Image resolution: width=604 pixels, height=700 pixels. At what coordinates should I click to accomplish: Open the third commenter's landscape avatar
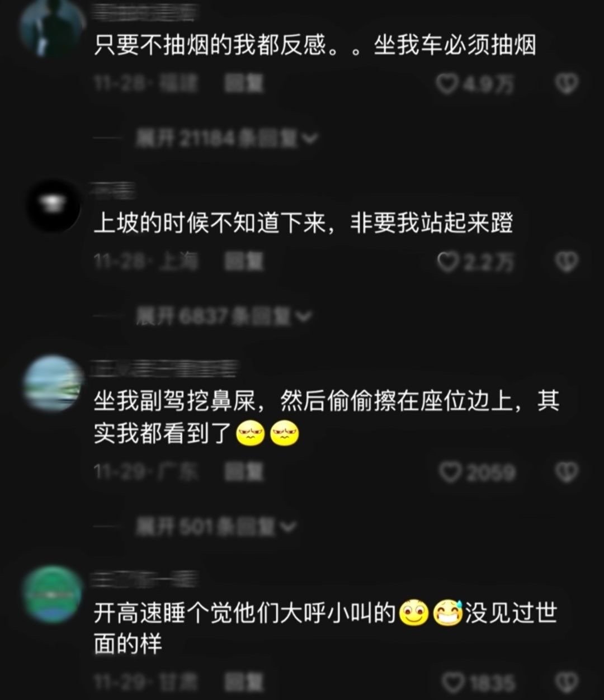53,384
